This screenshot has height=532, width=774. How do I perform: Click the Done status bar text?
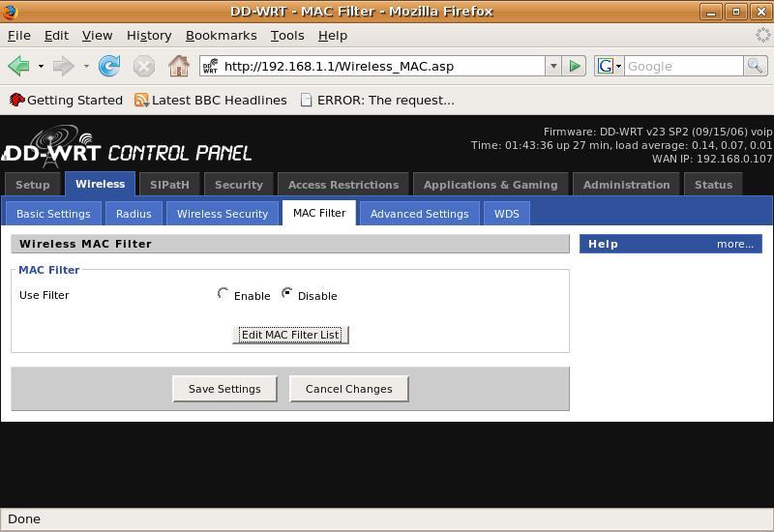(x=24, y=518)
